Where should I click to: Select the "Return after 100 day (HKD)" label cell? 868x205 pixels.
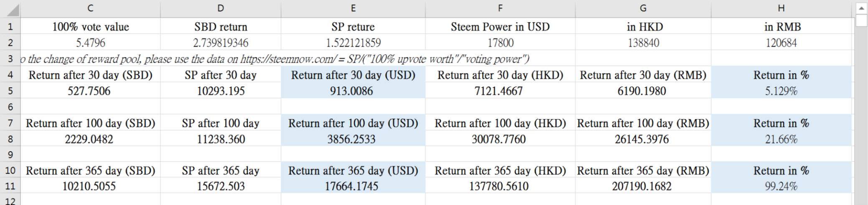point(500,123)
